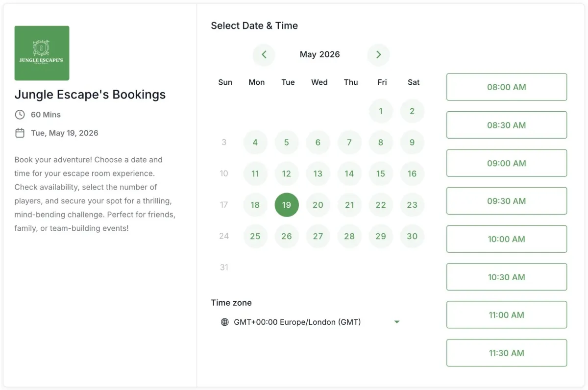The width and height of the screenshot is (588, 390).
Task: Choose Wednesday May 13 date
Action: [318, 173]
